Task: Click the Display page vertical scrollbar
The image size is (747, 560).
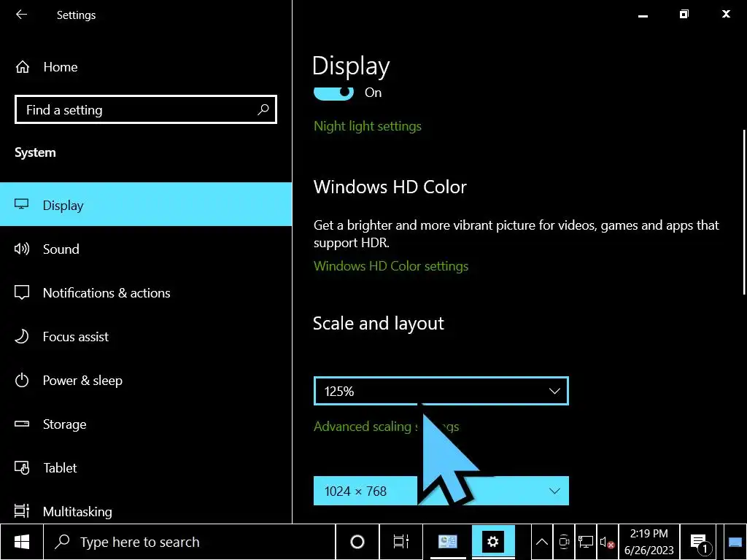Action: coord(743,212)
